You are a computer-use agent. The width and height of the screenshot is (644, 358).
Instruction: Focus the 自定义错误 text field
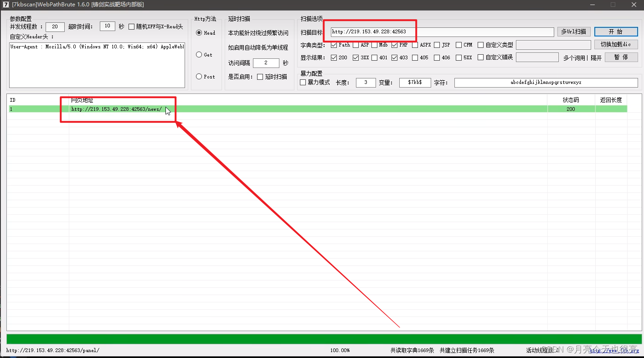coord(537,57)
